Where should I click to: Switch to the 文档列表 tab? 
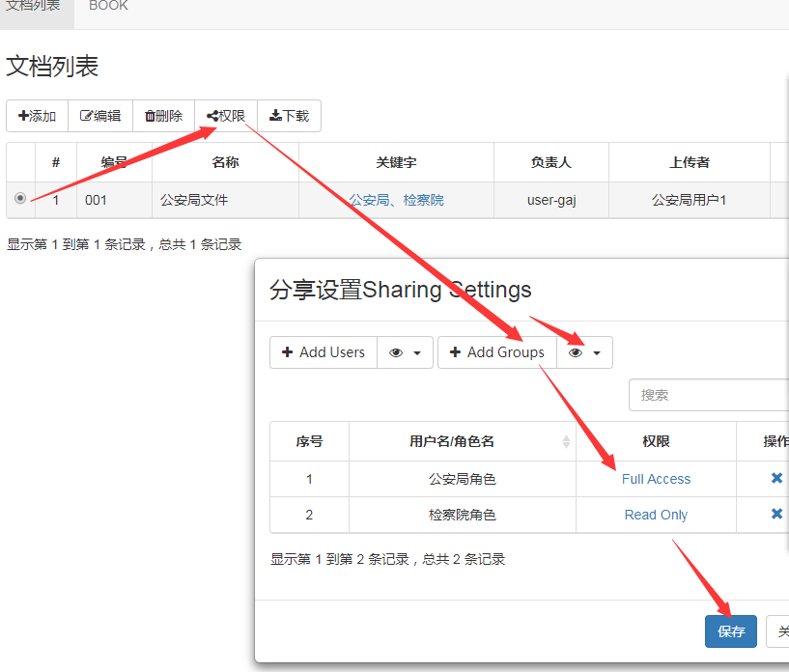click(33, 6)
